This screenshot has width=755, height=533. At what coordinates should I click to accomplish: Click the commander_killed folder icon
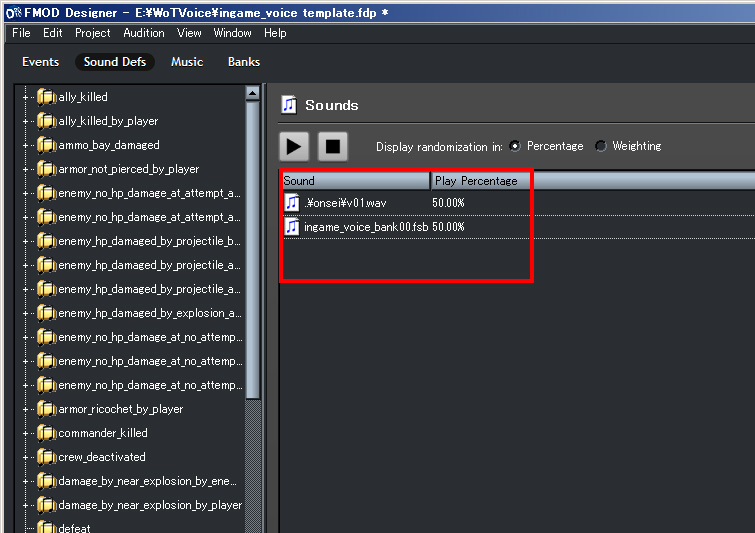[47, 433]
